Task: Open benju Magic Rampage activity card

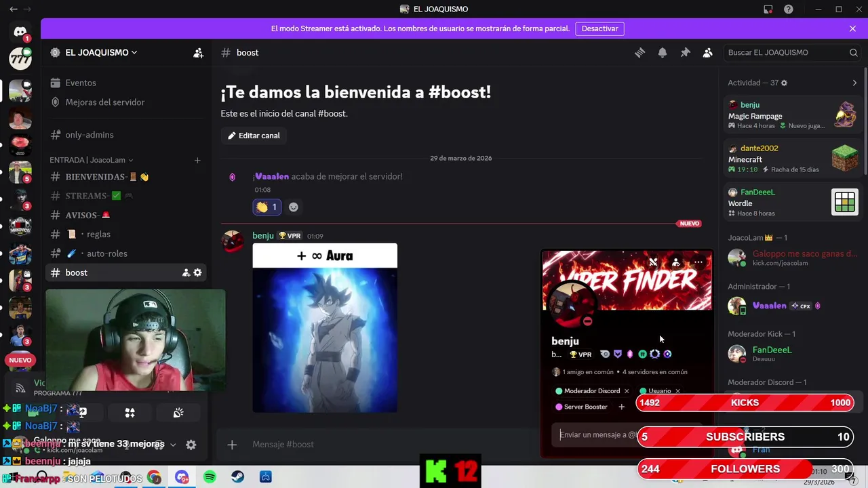Action: tap(792, 115)
